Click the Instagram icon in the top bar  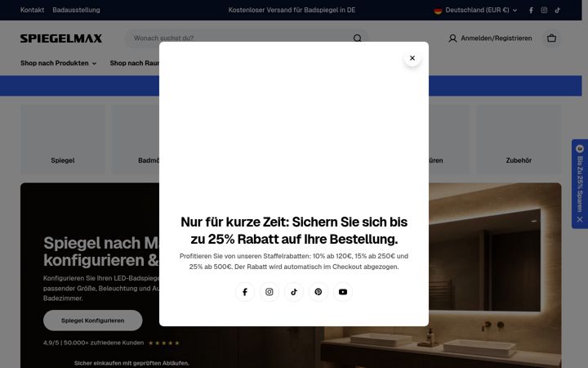pos(544,10)
